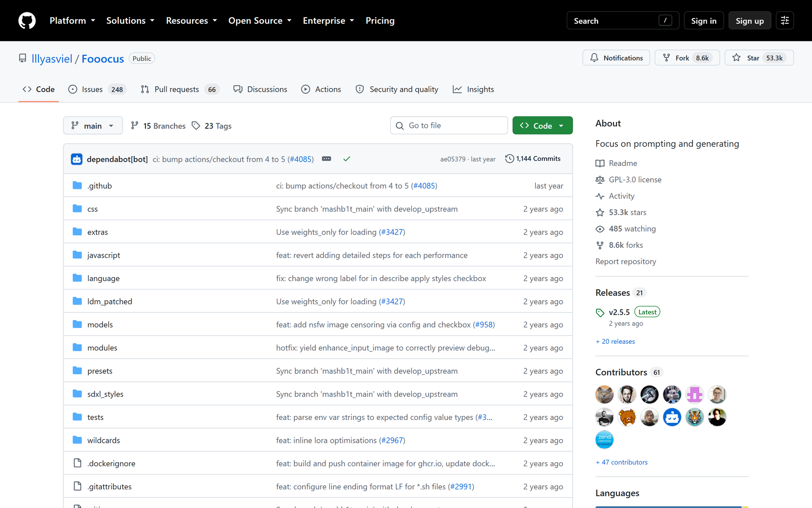The height and width of the screenshot is (508, 812).
Task: Click the Readme book link
Action: point(616,163)
